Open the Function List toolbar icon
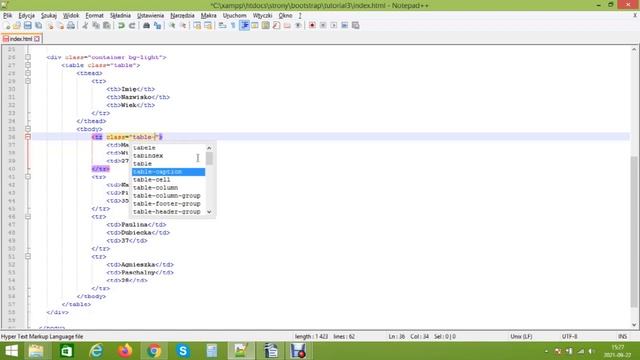Viewport: 640px width, 360px height. tap(277, 25)
